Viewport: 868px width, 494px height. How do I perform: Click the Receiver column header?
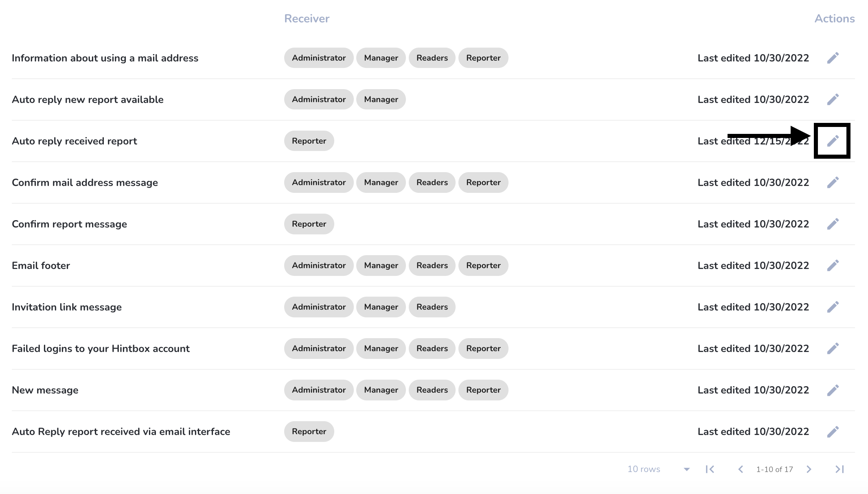pos(307,19)
